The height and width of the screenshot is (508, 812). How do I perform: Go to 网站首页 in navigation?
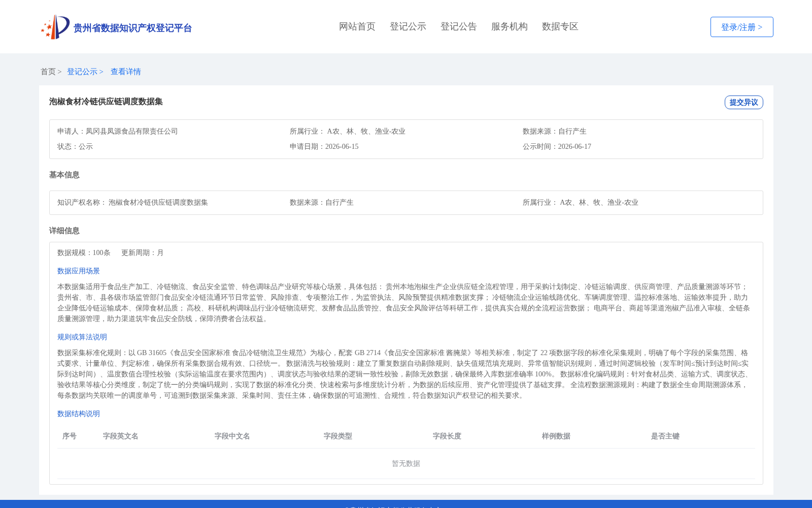click(x=357, y=26)
